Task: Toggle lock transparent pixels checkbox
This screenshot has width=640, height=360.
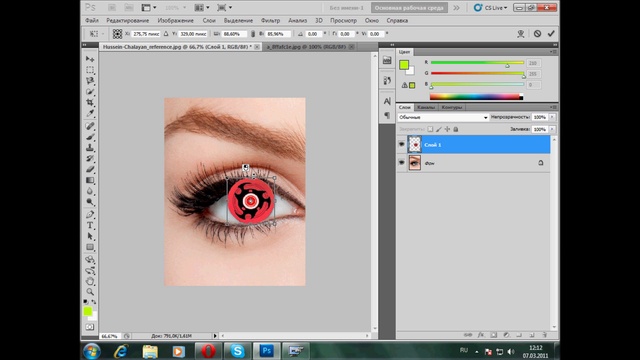Action: pyautogui.click(x=430, y=129)
